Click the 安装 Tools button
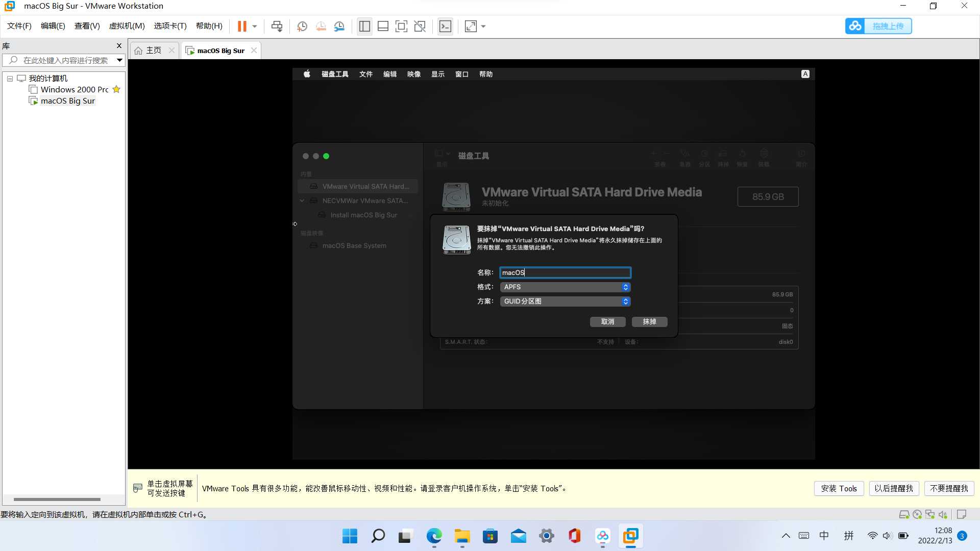Viewport: 980px width, 551px height. point(839,488)
